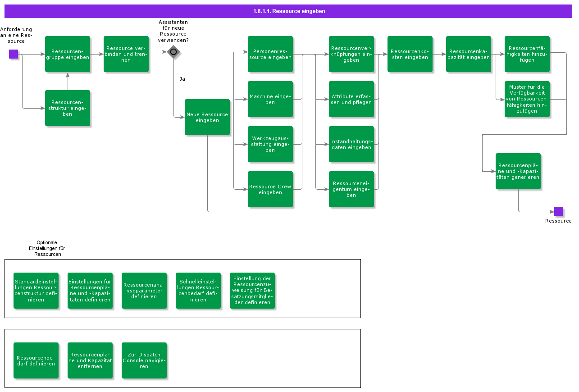Open the Maschine eingeben step

(270, 99)
